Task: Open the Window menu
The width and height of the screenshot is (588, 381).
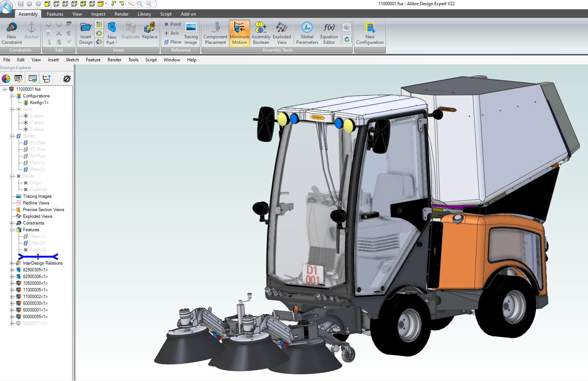Action: coord(172,60)
